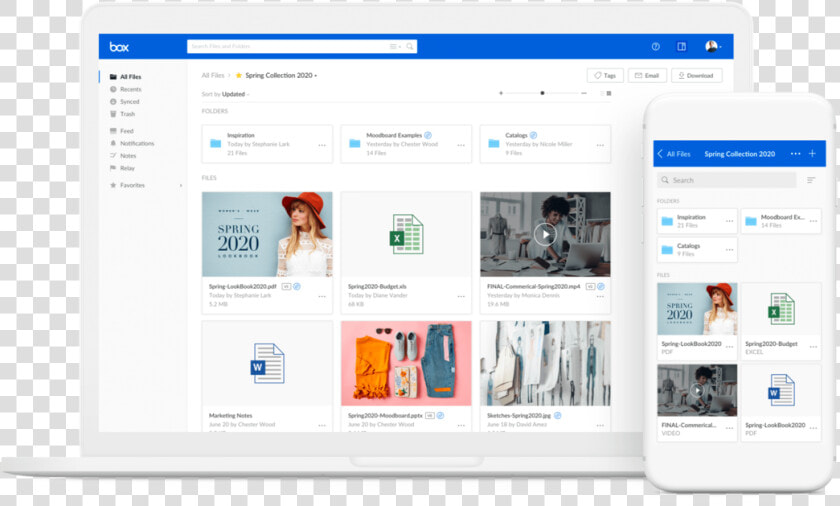
Task: Tap the Excel Spring2020-Budget icon on phone
Action: 781,309
